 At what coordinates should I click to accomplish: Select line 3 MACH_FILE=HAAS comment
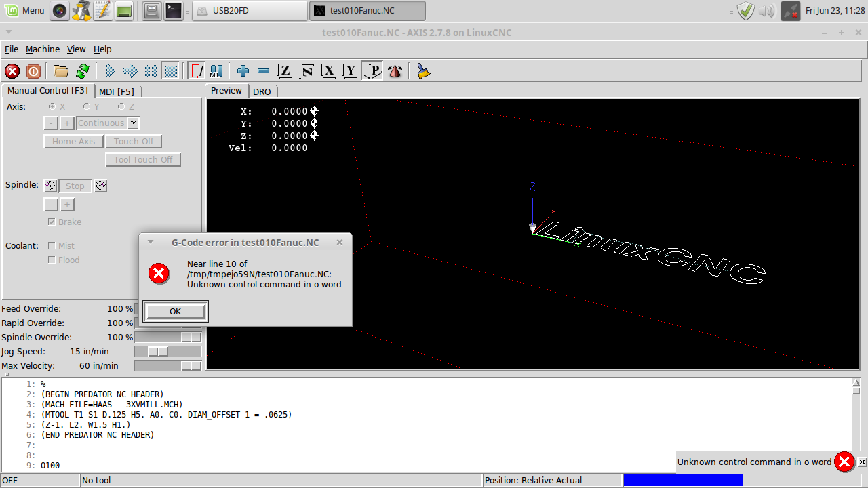[111, 405]
